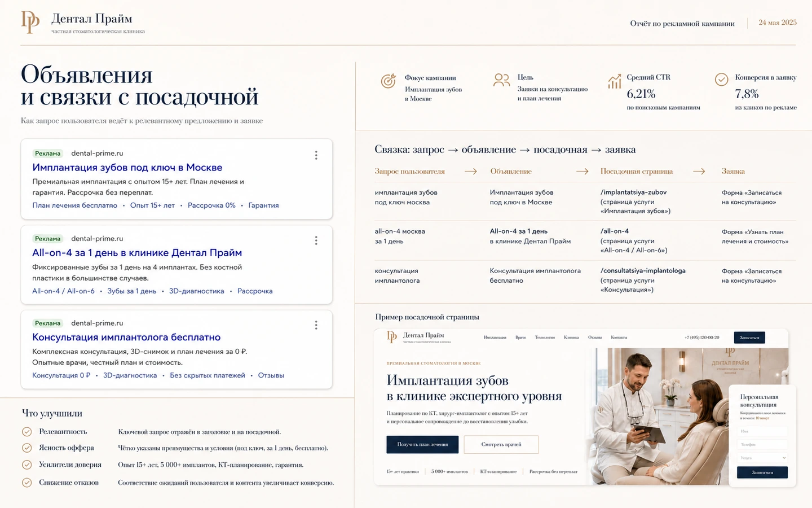The width and height of the screenshot is (812, 508).
Task: Click the 6,21% average CTR value
Action: (641, 94)
